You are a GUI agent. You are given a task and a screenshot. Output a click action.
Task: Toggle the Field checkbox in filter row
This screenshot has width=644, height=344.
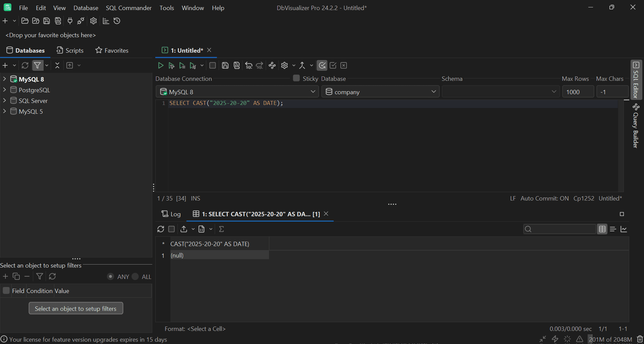6,291
